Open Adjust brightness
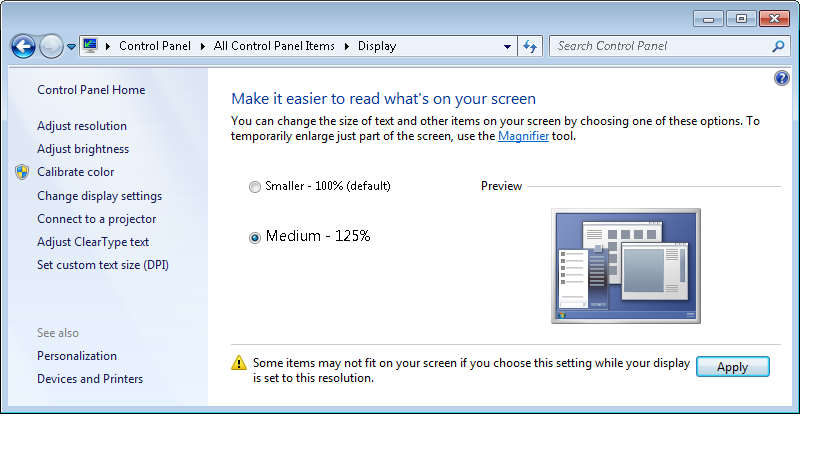Image resolution: width=819 pixels, height=460 pixels. click(x=83, y=149)
